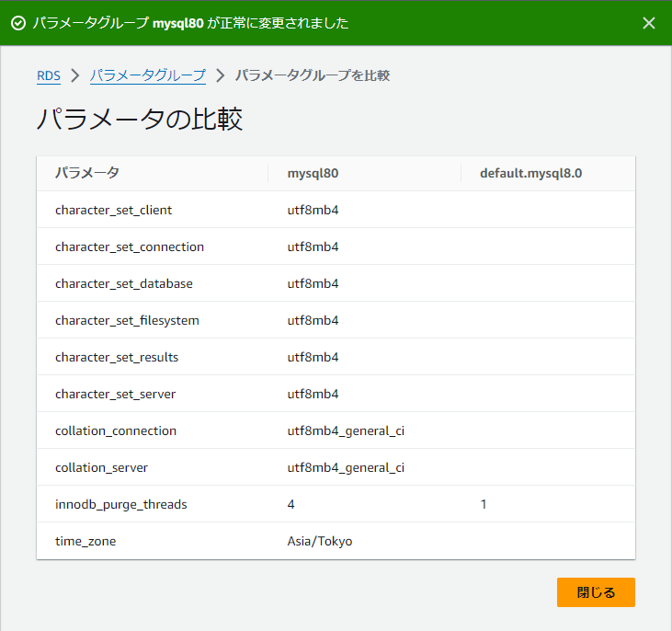672x631 pixels.
Task: Select the character_set_client row
Action: (336, 210)
